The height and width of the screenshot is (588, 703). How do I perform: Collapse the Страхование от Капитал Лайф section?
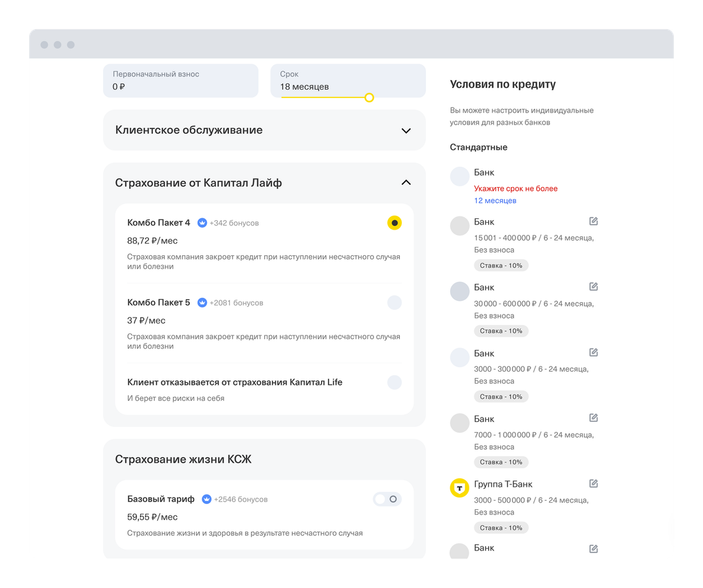406,183
